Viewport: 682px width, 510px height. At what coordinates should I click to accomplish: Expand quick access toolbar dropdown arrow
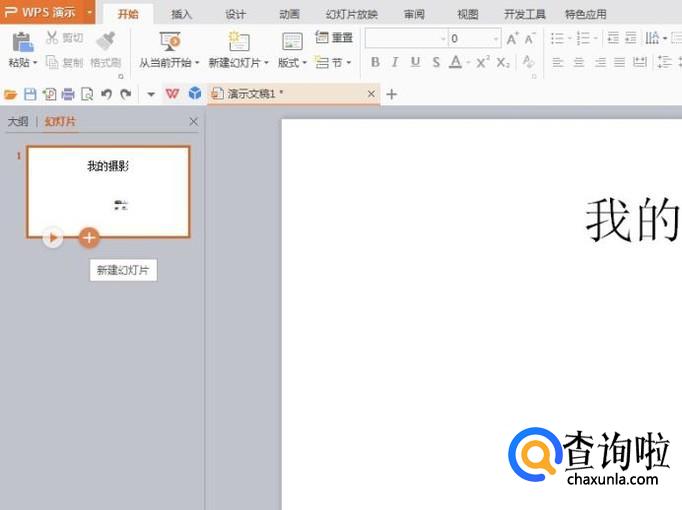pos(151,94)
